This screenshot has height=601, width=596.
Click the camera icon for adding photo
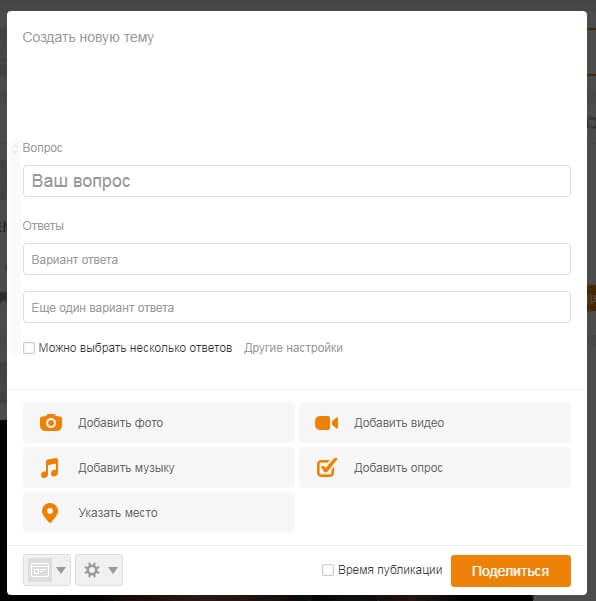(x=51, y=422)
